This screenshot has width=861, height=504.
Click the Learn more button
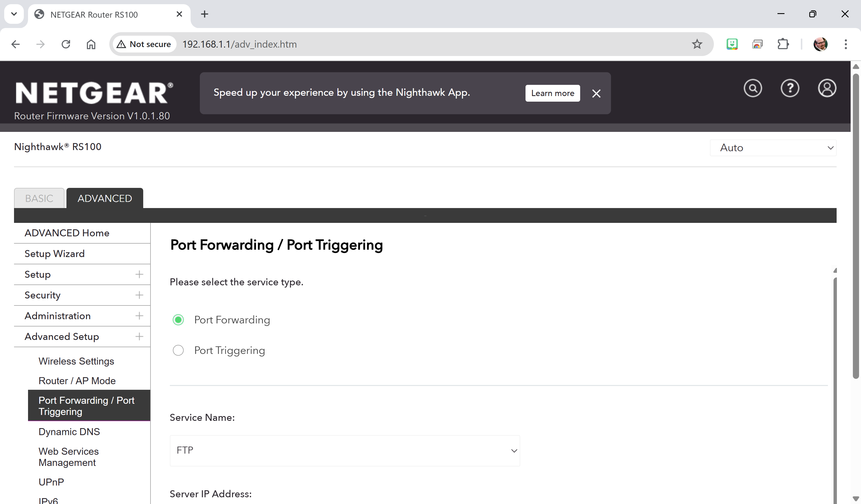click(x=552, y=93)
